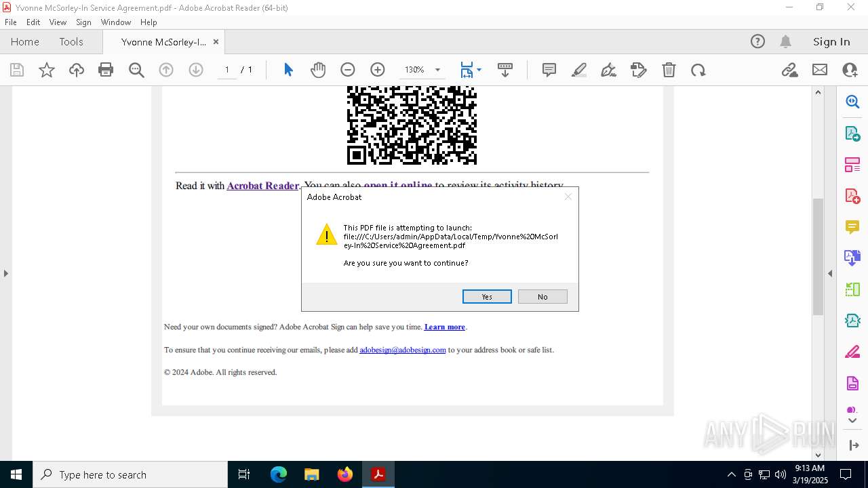Click No in the launch warning dialog
868x488 pixels.
[542, 297]
